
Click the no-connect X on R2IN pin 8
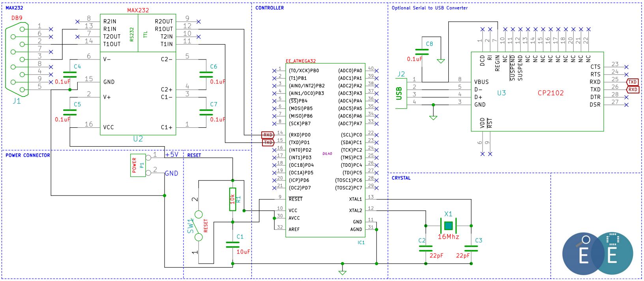coord(77,22)
